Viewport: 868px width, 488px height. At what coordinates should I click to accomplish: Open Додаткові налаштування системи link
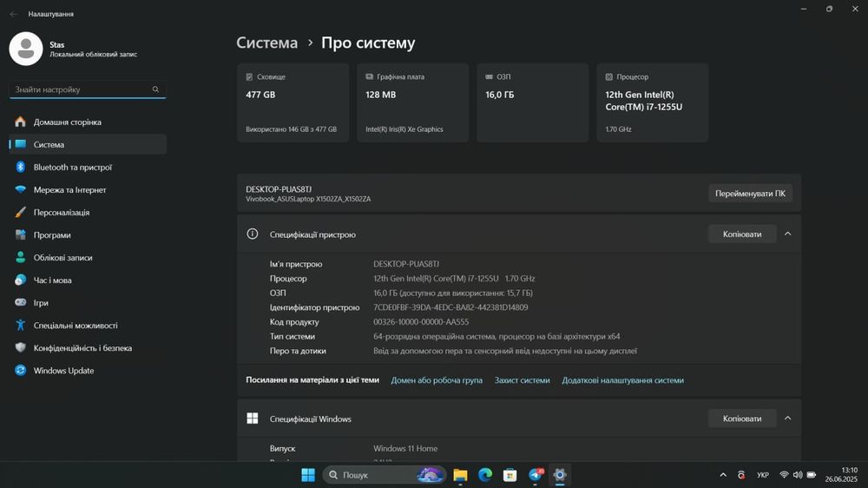tap(622, 380)
